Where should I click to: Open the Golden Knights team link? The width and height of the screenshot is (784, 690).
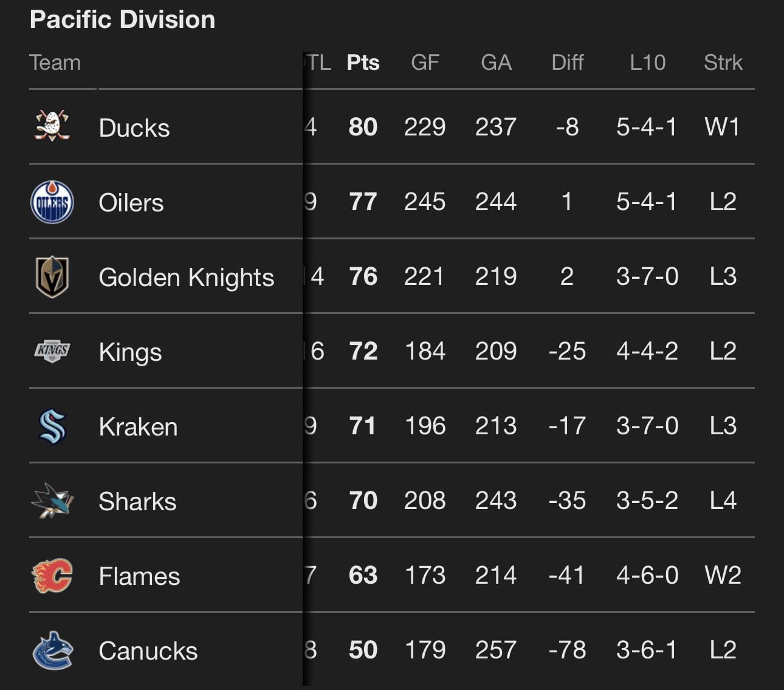pos(186,278)
